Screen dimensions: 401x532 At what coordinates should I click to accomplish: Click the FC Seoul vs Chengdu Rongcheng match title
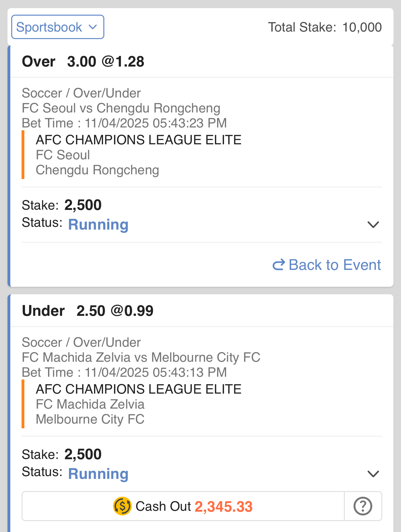[121, 108]
